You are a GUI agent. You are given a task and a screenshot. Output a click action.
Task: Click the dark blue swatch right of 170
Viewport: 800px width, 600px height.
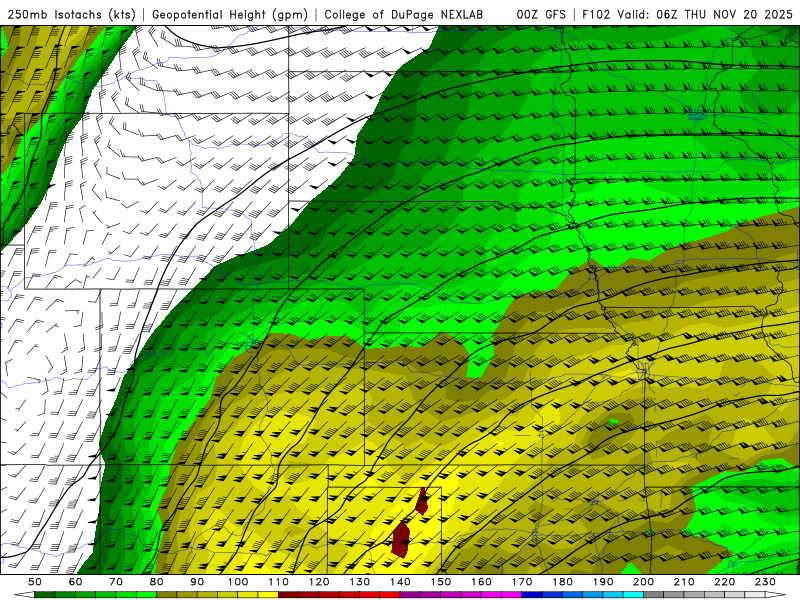pyautogui.click(x=532, y=595)
